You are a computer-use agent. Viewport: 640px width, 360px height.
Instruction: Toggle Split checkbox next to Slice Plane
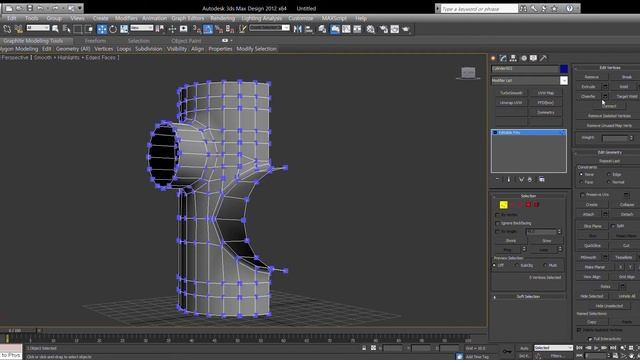(613, 226)
